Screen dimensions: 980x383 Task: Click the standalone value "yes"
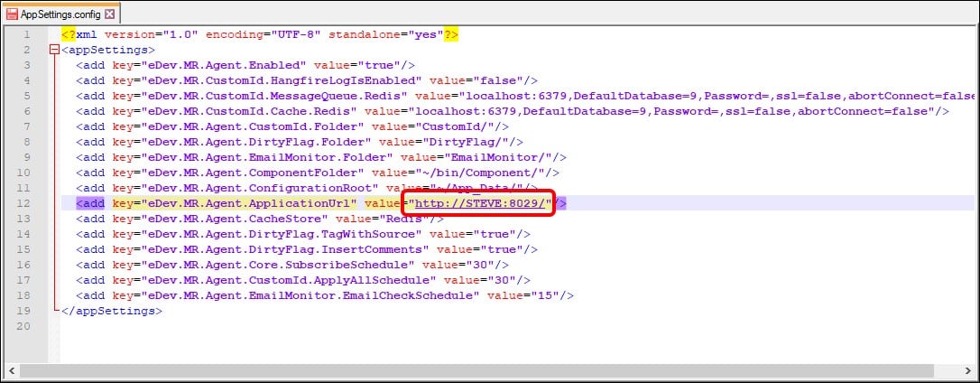[426, 34]
